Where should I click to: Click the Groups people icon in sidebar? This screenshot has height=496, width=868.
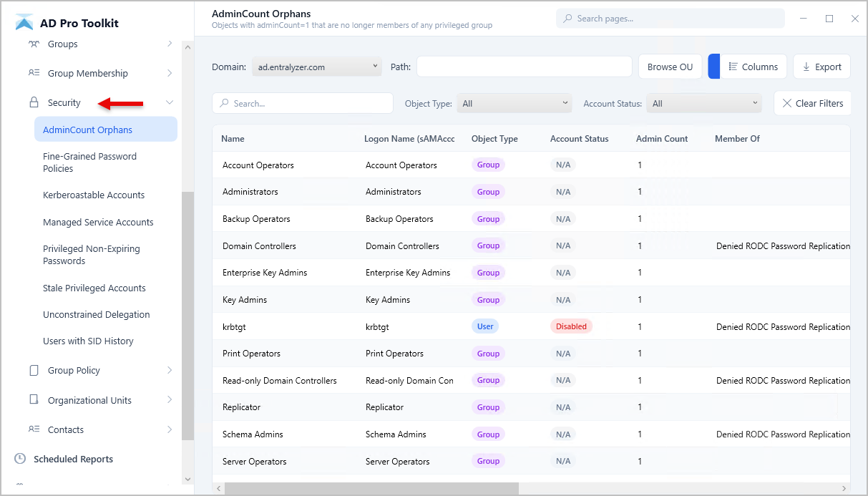(x=35, y=44)
